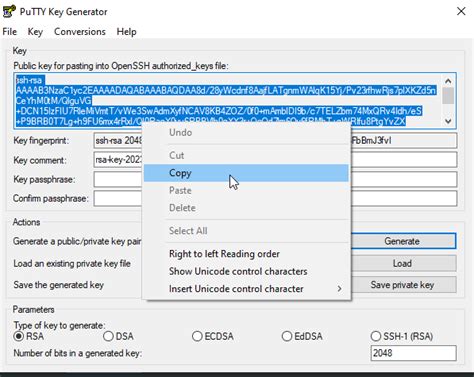The width and height of the screenshot is (474, 377).
Task: Click 'Number of bits in a generated key:' label
Action: (x=78, y=353)
